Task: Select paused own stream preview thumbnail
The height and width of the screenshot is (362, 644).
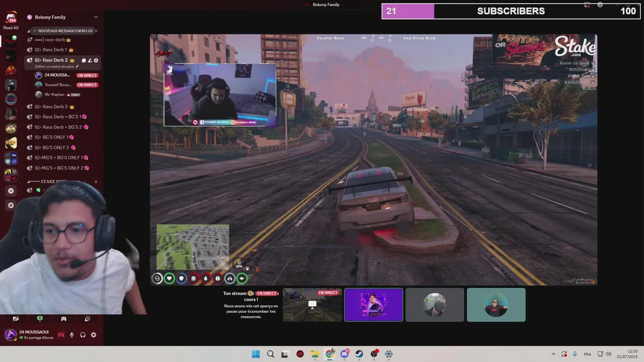Action: pyautogui.click(x=312, y=305)
